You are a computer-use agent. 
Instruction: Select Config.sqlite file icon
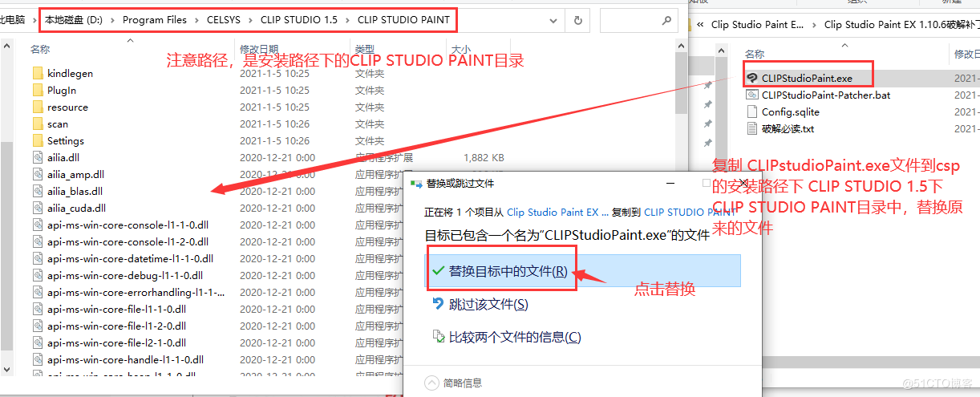[x=751, y=111]
